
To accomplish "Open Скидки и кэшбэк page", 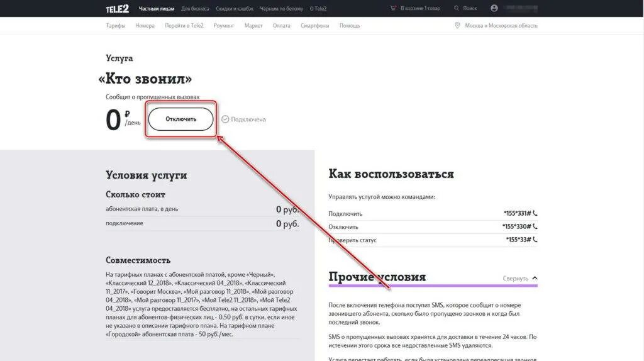I will (x=235, y=9).
